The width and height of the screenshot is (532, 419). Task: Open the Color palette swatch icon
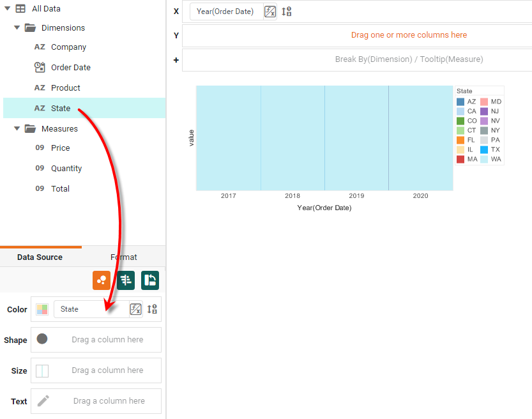[42, 309]
